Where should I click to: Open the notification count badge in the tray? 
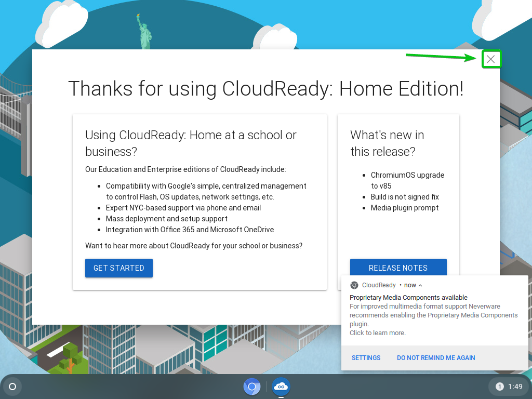499,387
